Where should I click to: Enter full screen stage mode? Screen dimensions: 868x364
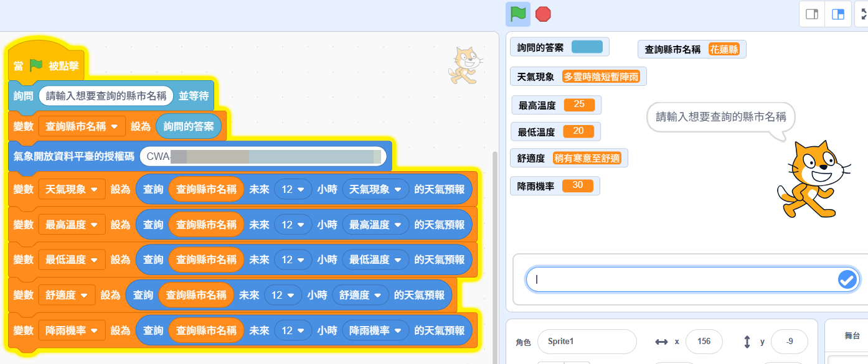(x=864, y=14)
